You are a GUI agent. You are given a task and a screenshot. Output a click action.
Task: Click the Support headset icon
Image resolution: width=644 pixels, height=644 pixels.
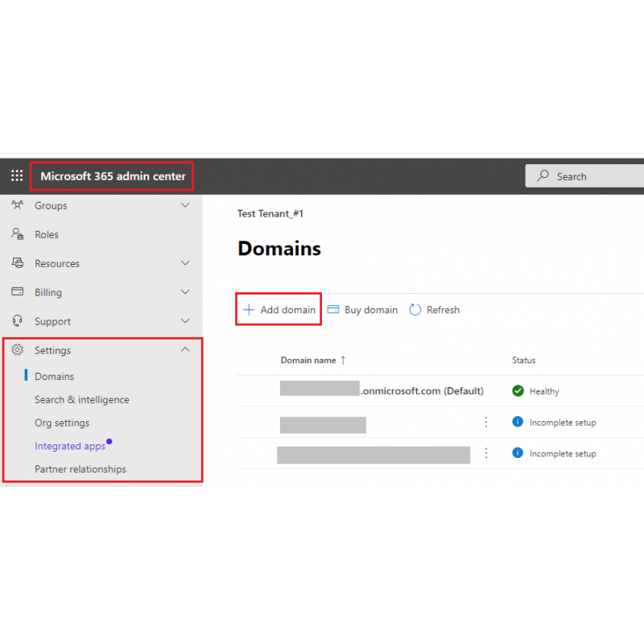[x=17, y=320]
